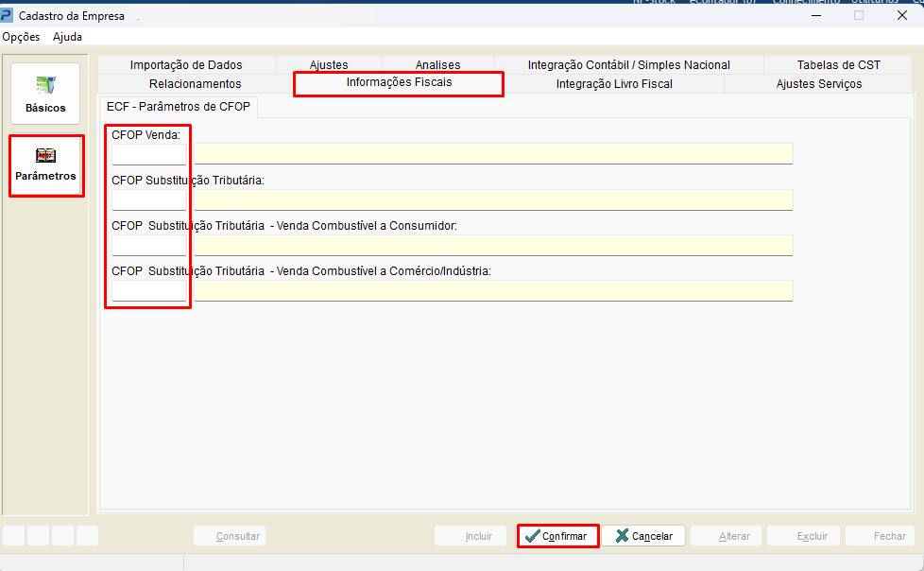The height and width of the screenshot is (571, 924).
Task: Click Venda Combustível a Consumidor code field
Action: 149,246
